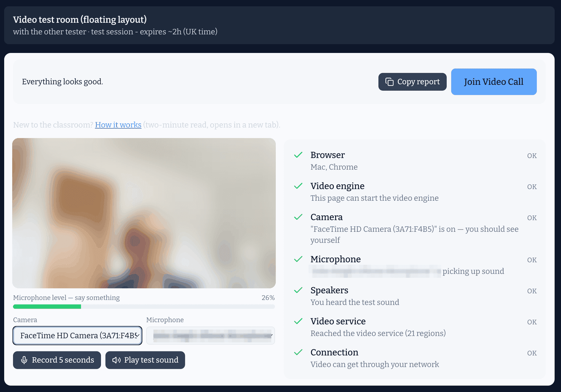The height and width of the screenshot is (392, 561).
Task: Click the microphone icon on Record button
Action: click(x=24, y=360)
